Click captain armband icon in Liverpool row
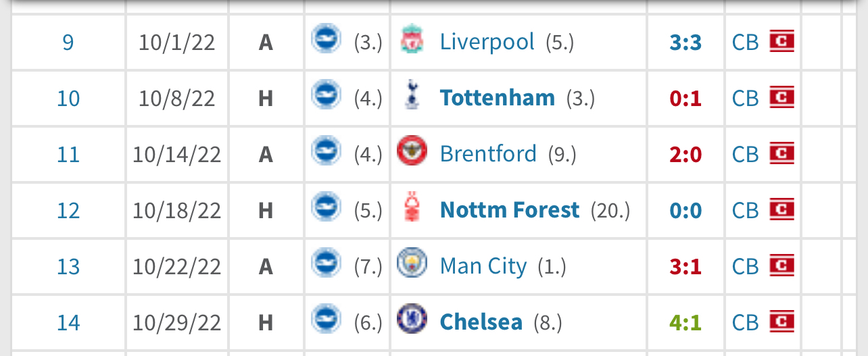 click(781, 42)
